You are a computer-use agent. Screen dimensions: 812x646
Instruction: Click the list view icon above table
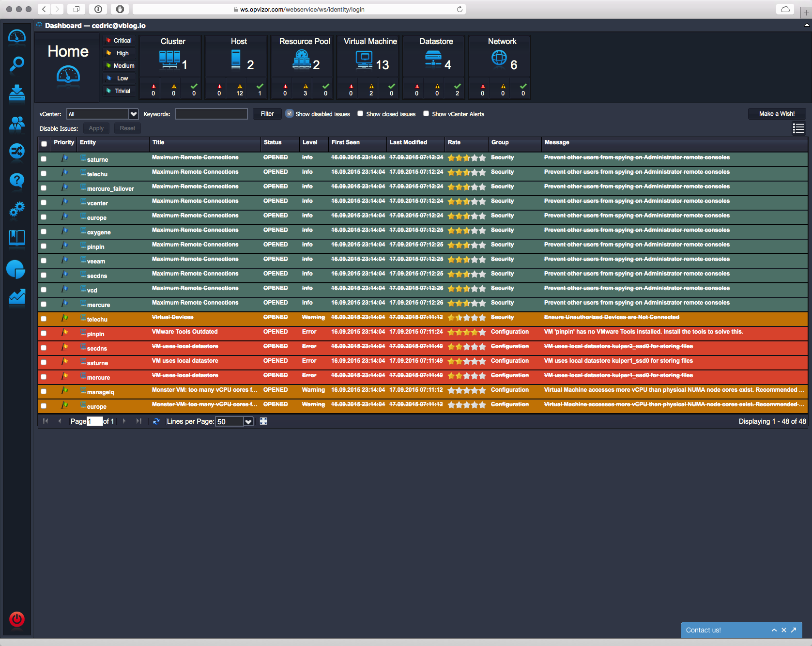coord(798,128)
